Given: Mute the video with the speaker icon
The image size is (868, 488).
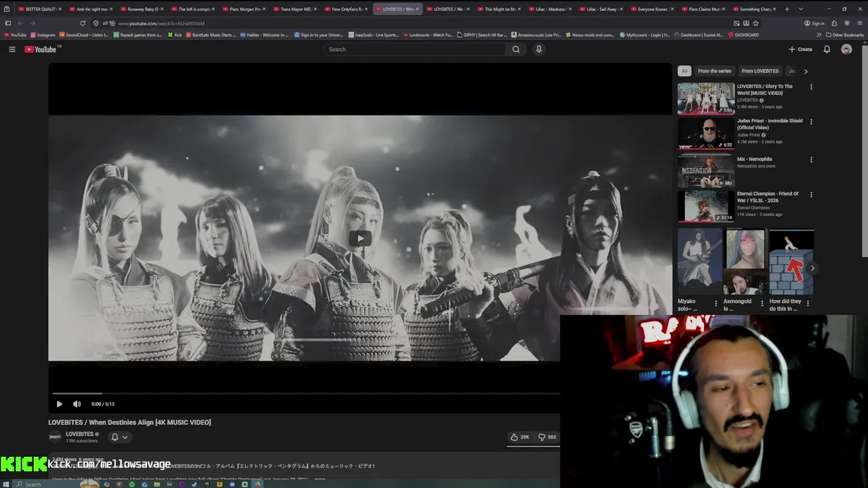Looking at the screenshot, I should point(77,404).
